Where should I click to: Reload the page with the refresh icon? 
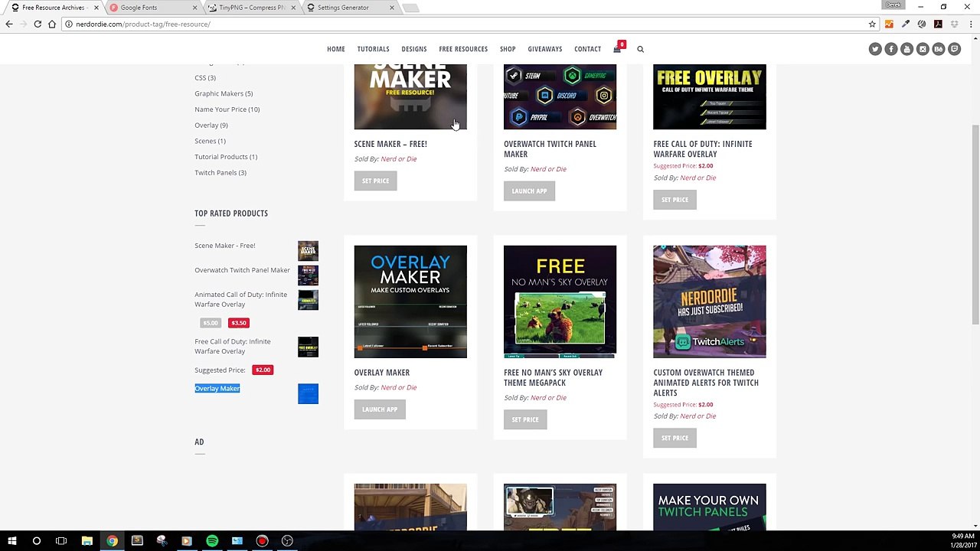(37, 24)
